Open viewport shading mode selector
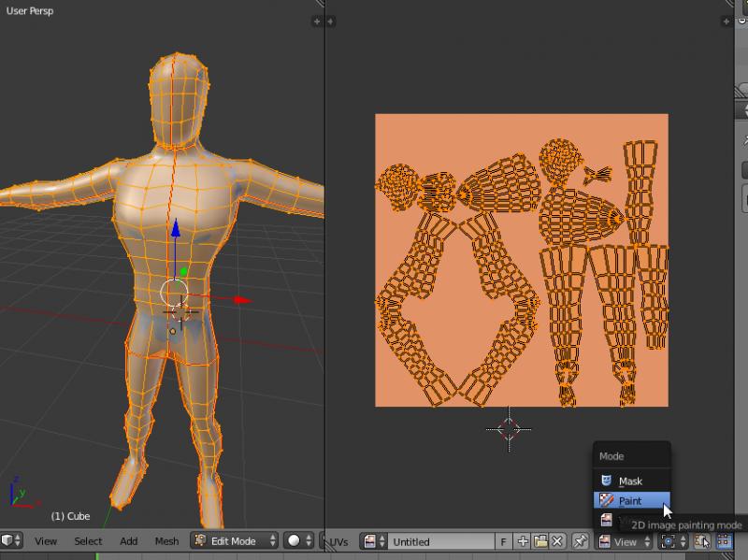The width and height of the screenshot is (748, 560). pos(299,540)
